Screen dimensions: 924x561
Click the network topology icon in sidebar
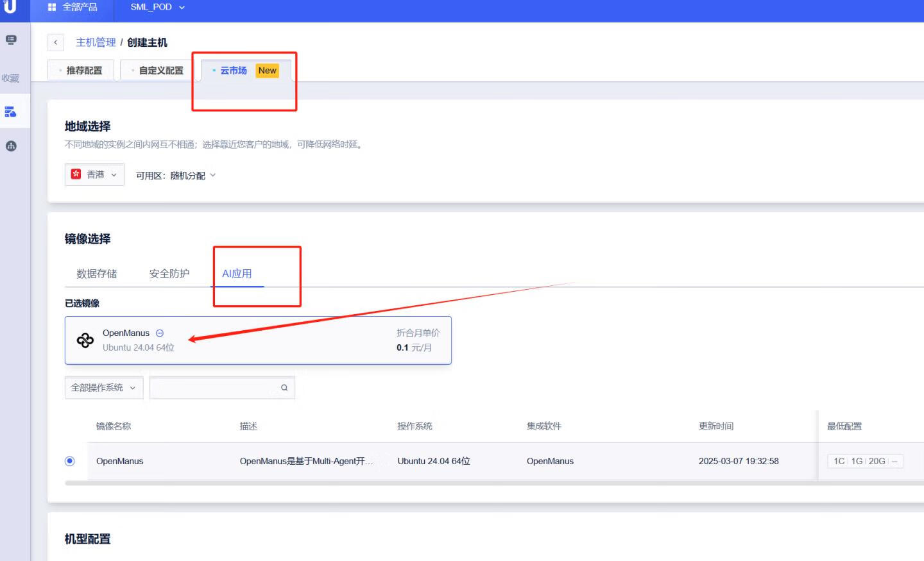[11, 146]
